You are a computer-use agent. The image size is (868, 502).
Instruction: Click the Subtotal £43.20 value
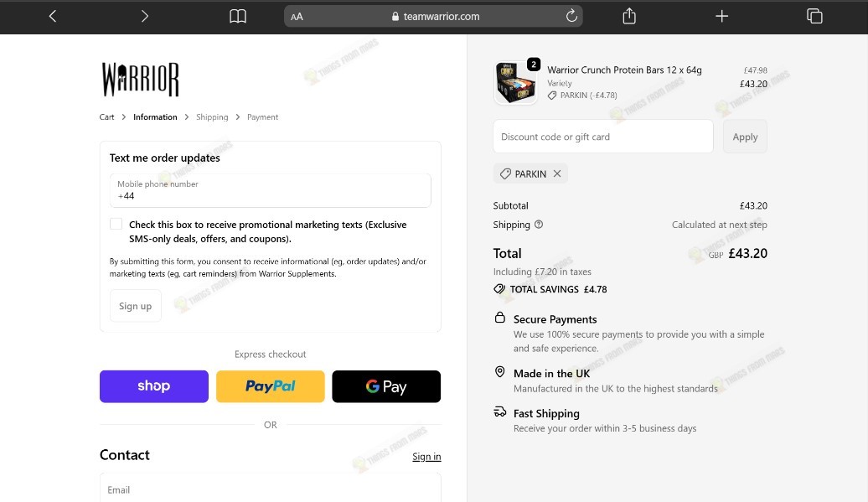coord(753,205)
